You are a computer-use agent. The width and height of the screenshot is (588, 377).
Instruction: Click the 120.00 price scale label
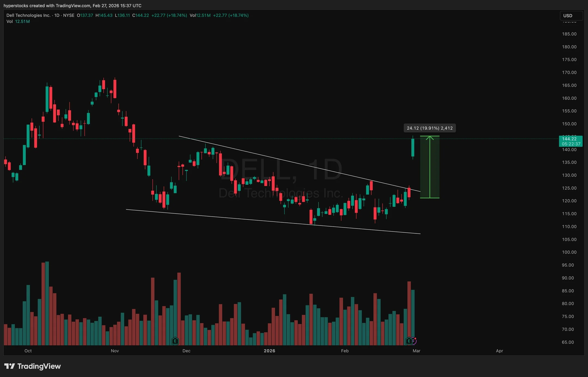[x=569, y=201]
